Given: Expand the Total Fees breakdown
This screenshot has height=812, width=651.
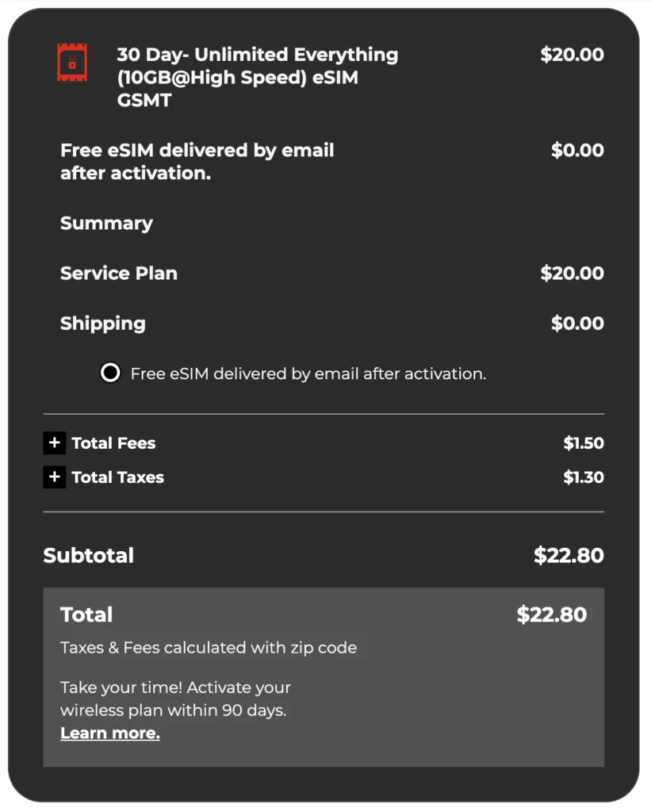Looking at the screenshot, I should click(53, 442).
